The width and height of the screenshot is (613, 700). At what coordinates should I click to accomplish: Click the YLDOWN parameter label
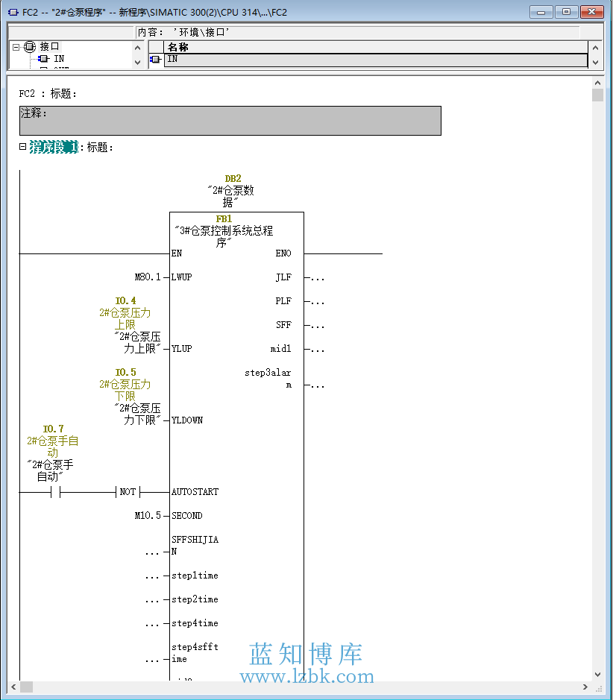click(x=187, y=420)
